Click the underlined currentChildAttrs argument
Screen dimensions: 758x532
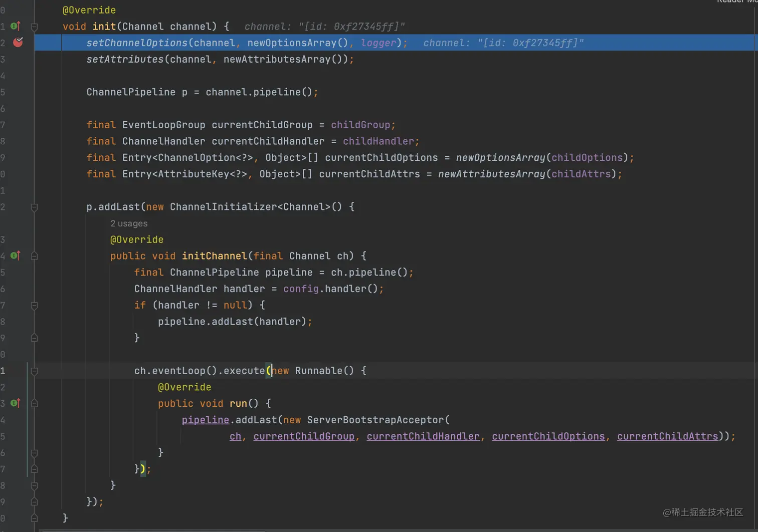668,436
